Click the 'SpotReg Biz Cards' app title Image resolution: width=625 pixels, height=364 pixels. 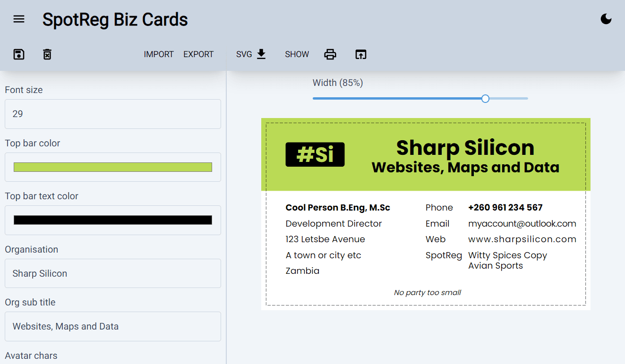(115, 19)
